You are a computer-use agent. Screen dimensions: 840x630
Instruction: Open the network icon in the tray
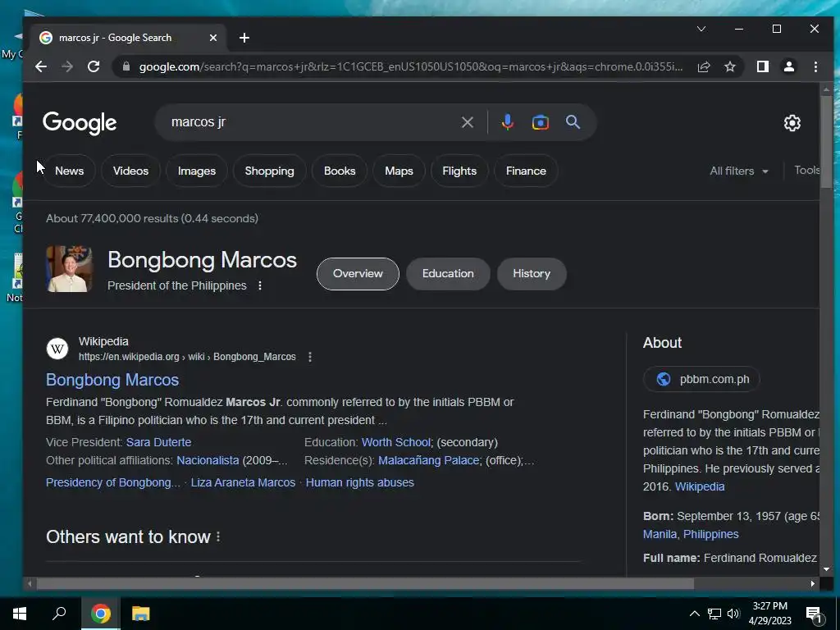(x=714, y=614)
